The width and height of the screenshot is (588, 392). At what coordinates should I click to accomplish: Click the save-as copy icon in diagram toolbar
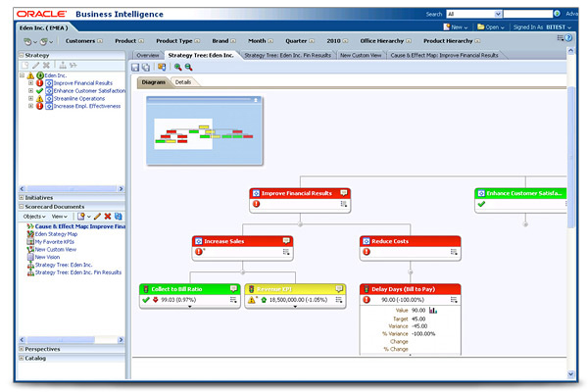(146, 68)
